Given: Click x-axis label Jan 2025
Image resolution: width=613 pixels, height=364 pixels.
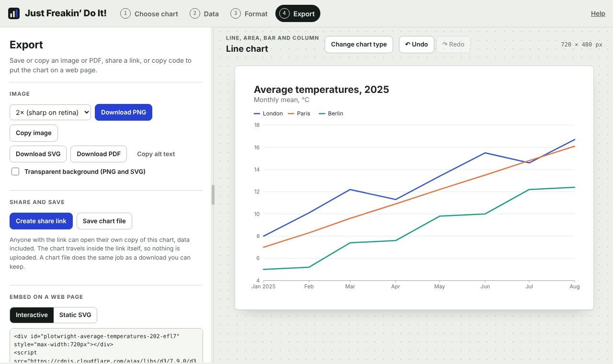Looking at the screenshot, I should tap(263, 286).
